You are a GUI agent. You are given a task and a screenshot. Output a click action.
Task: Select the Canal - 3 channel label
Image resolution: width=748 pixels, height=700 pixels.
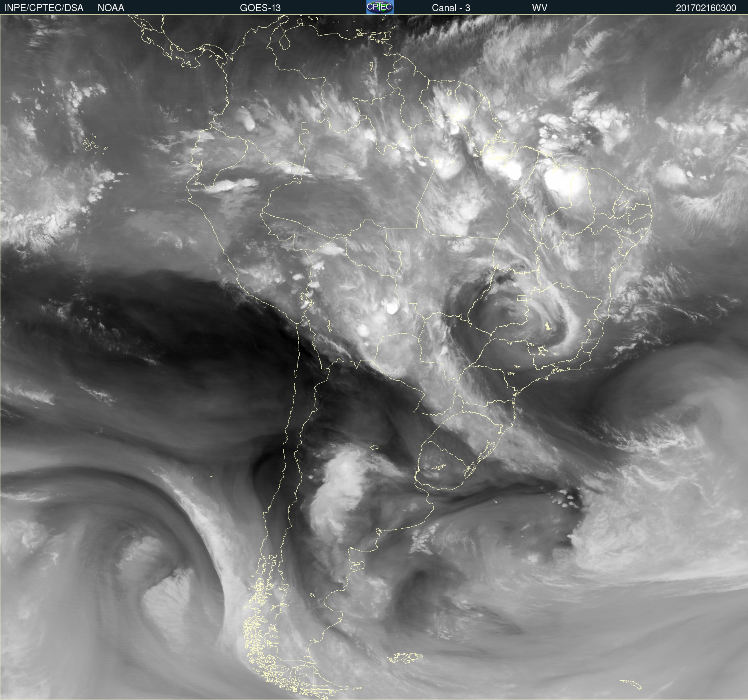451,8
